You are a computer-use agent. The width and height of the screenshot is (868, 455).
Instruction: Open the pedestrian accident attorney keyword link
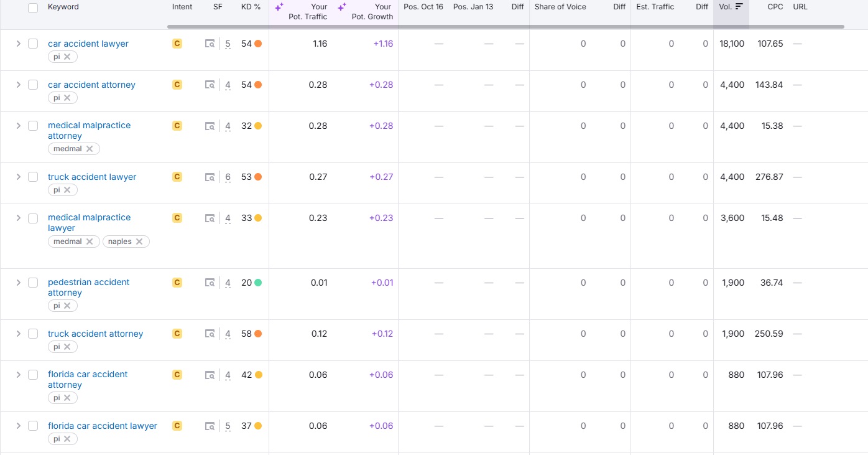coord(89,288)
